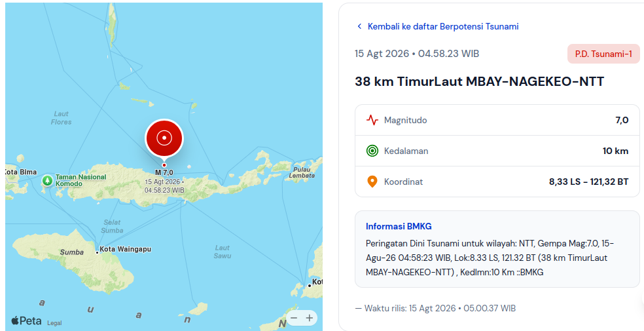Click the red Magnitudo waveform icon

(372, 120)
